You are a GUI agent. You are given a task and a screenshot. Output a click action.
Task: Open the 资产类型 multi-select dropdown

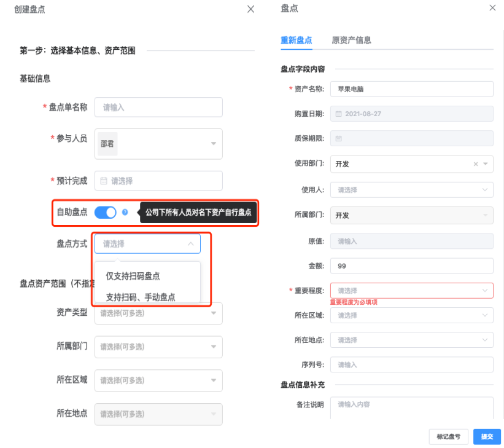coord(213,313)
